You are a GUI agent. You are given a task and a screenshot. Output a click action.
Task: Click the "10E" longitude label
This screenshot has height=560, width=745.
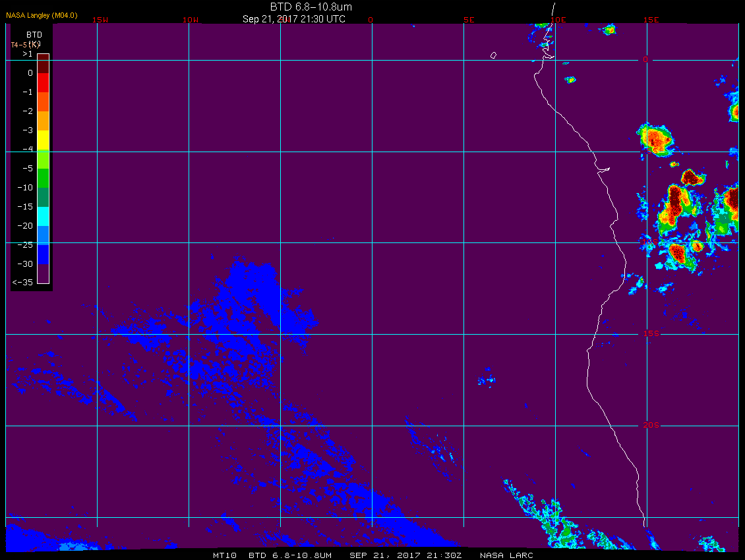coord(558,20)
